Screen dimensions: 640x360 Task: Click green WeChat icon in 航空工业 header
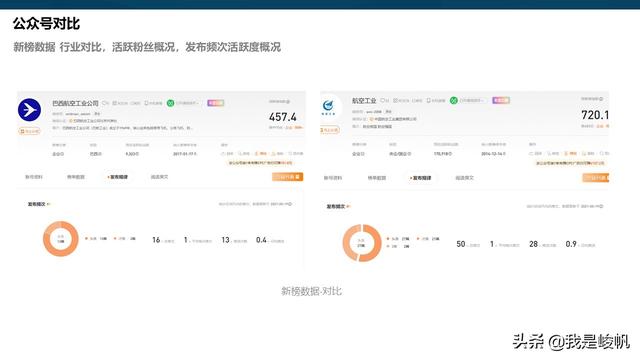453,100
